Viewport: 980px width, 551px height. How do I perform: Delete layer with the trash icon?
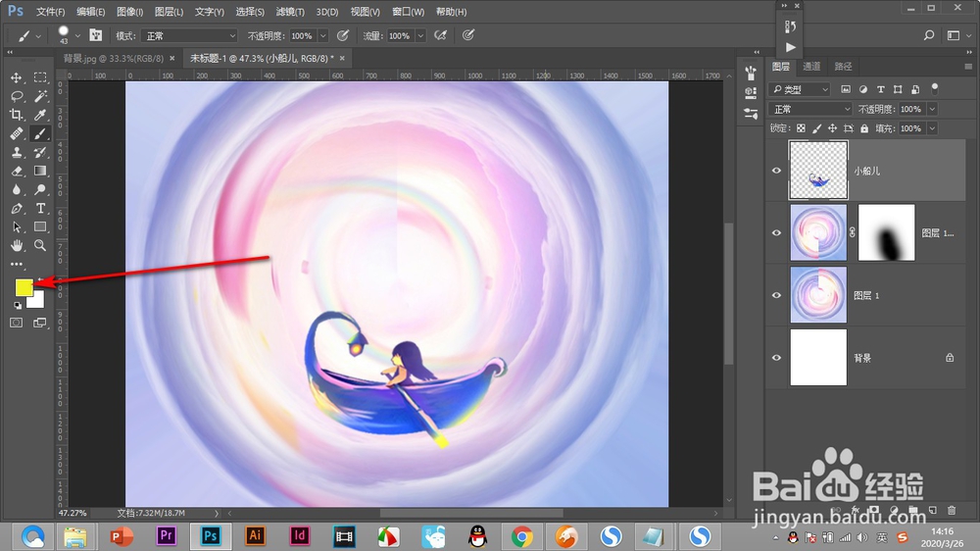point(952,511)
